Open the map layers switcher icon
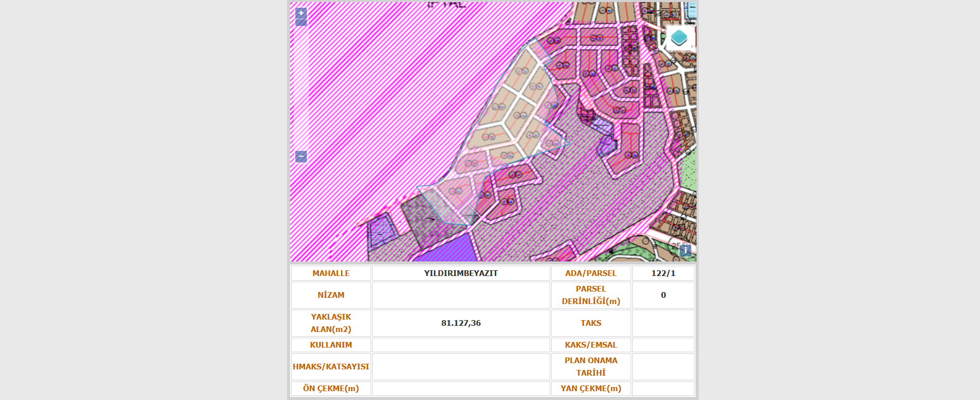Screen dimensions: 980x400 679,38
